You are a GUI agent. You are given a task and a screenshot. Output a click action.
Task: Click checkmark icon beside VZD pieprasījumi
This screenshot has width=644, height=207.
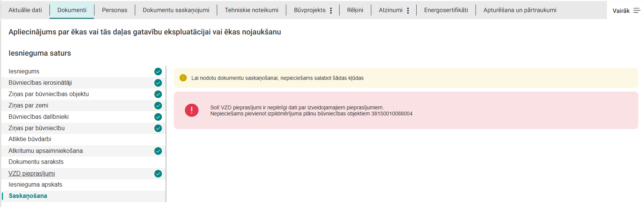158,174
